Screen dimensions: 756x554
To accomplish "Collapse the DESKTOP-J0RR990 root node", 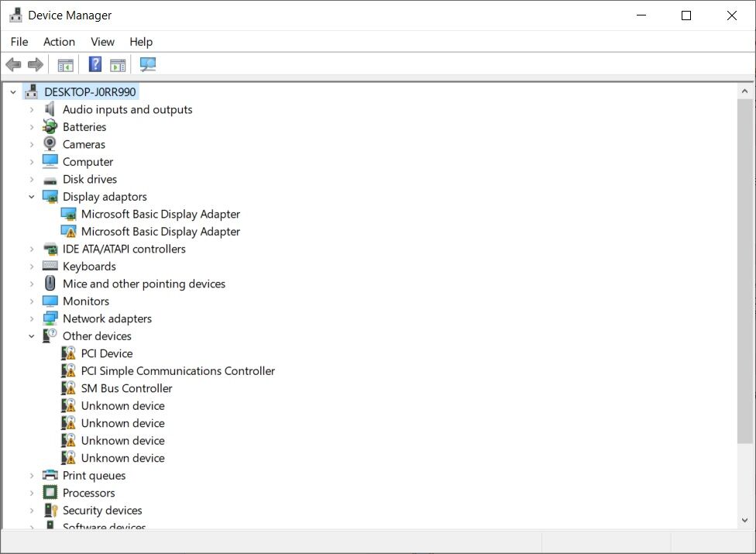I will pyautogui.click(x=13, y=91).
